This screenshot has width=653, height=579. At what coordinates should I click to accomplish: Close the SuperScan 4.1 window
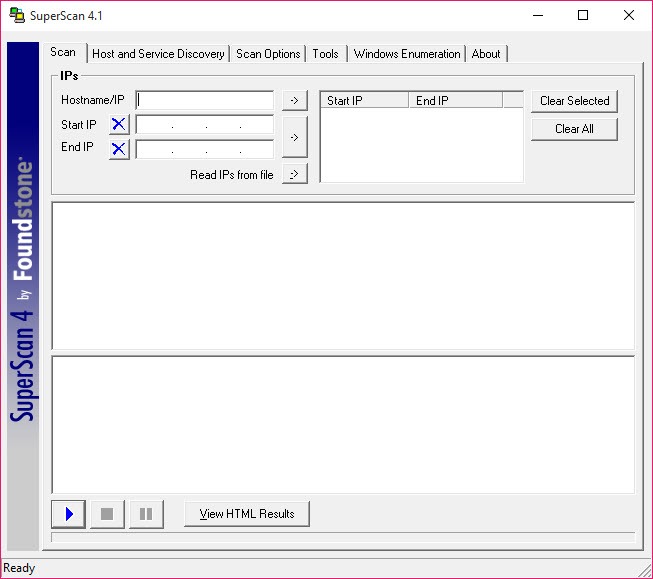point(629,15)
